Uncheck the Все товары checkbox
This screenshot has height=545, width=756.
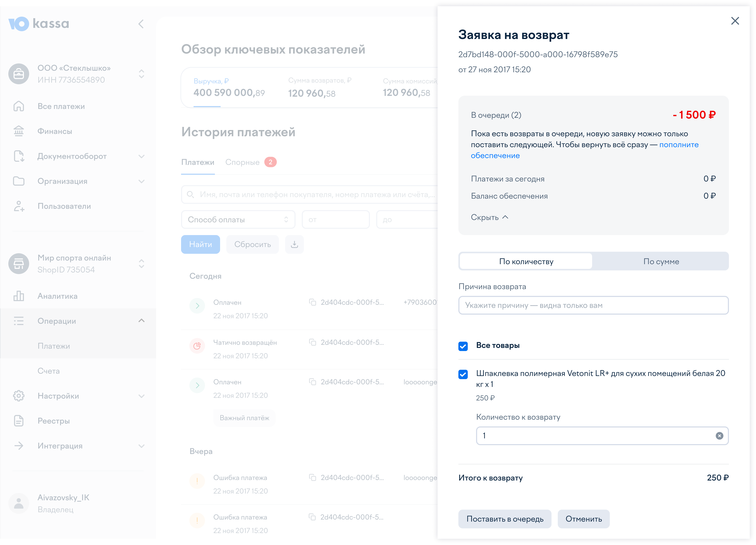pos(463,346)
